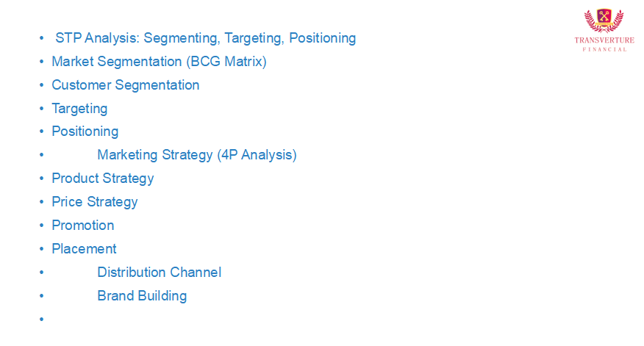Click the Brand Building text
Image resolution: width=644 pixels, height=346 pixels.
click(x=142, y=296)
